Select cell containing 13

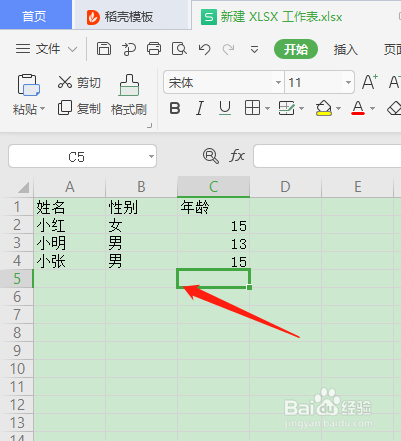coord(213,243)
